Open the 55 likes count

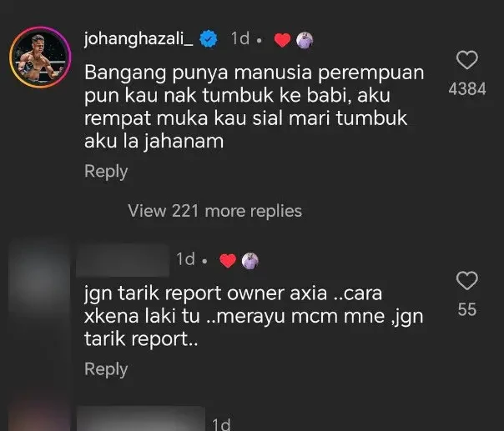click(467, 309)
